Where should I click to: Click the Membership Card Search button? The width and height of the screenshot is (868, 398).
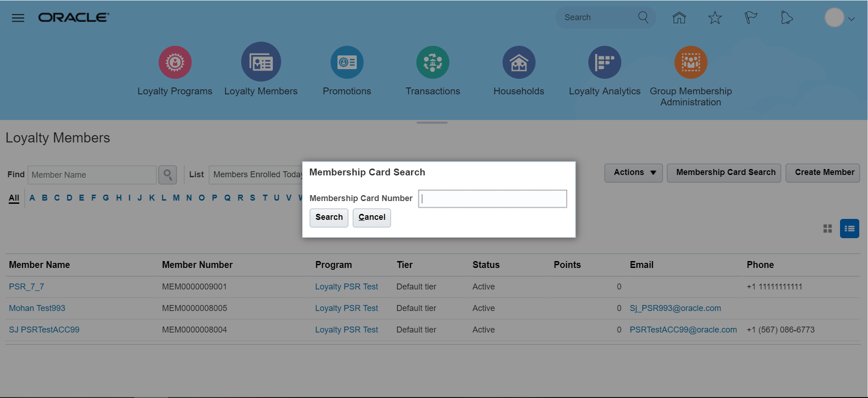(x=724, y=173)
